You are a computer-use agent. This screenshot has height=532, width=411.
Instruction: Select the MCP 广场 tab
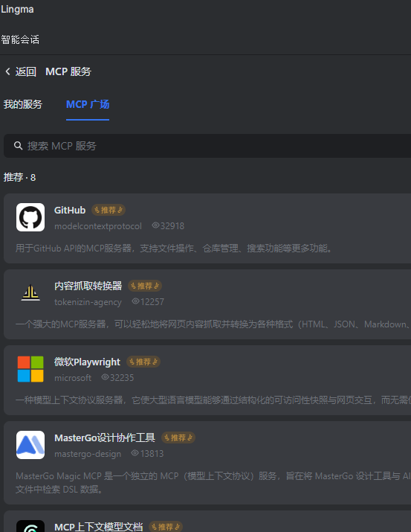pos(88,104)
